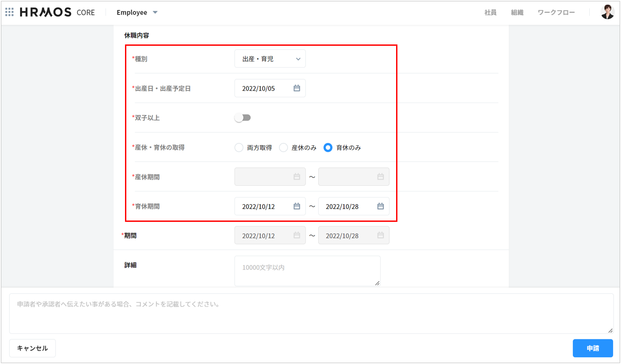This screenshot has width=621, height=364.
Task: Open the 種別 dropdown showing 出産・育児
Action: [x=270, y=59]
